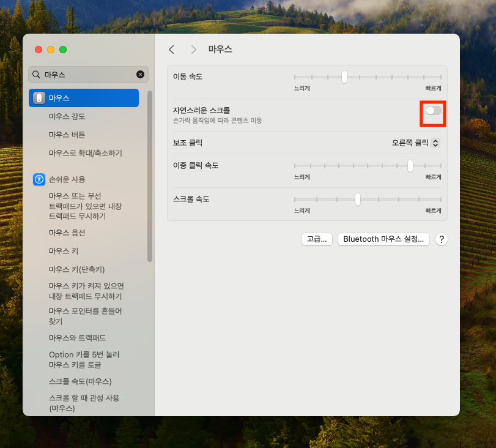The image size is (496, 448).
Task: Select the mouse icon in 마우스 sidebar row
Action: pos(39,98)
